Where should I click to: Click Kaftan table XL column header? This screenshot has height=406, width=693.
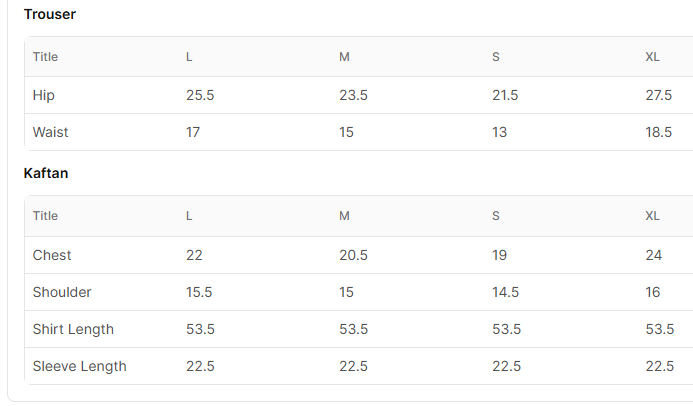(x=652, y=216)
